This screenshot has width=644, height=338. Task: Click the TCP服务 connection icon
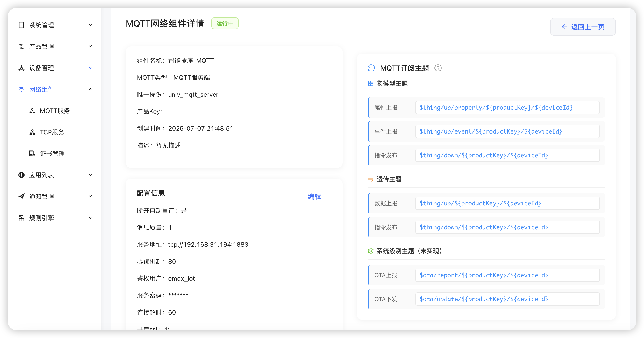(32, 132)
